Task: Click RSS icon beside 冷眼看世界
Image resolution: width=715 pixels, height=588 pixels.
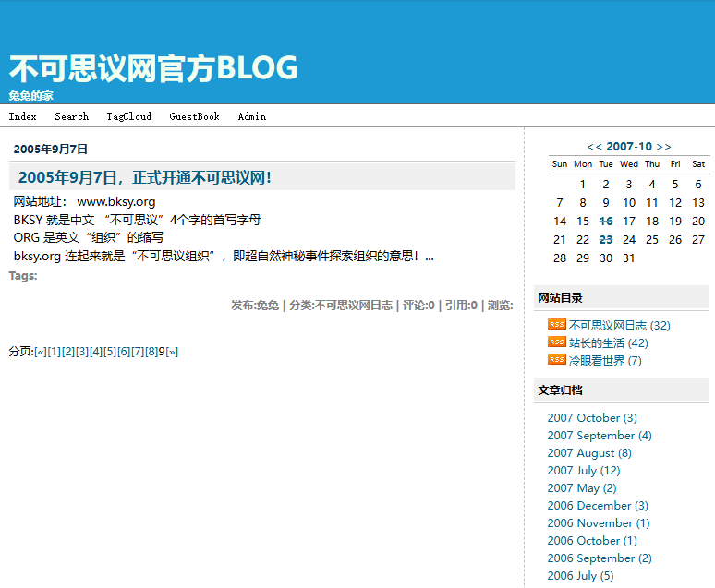Action: coord(556,360)
